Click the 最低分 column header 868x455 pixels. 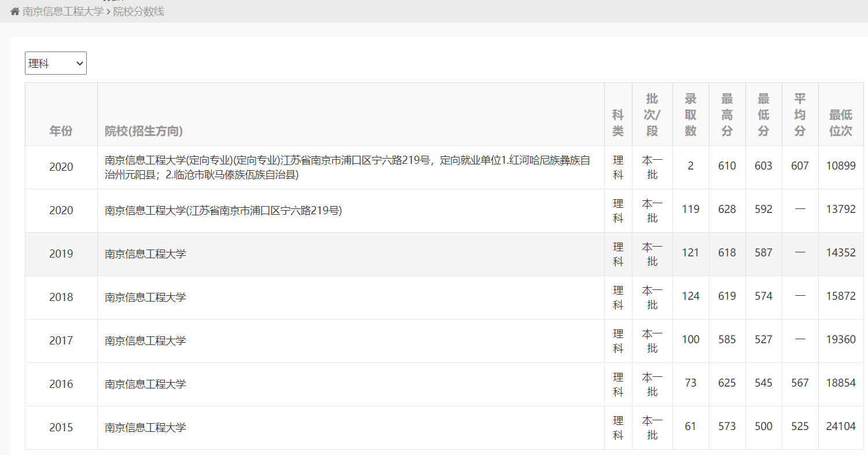[x=763, y=115]
